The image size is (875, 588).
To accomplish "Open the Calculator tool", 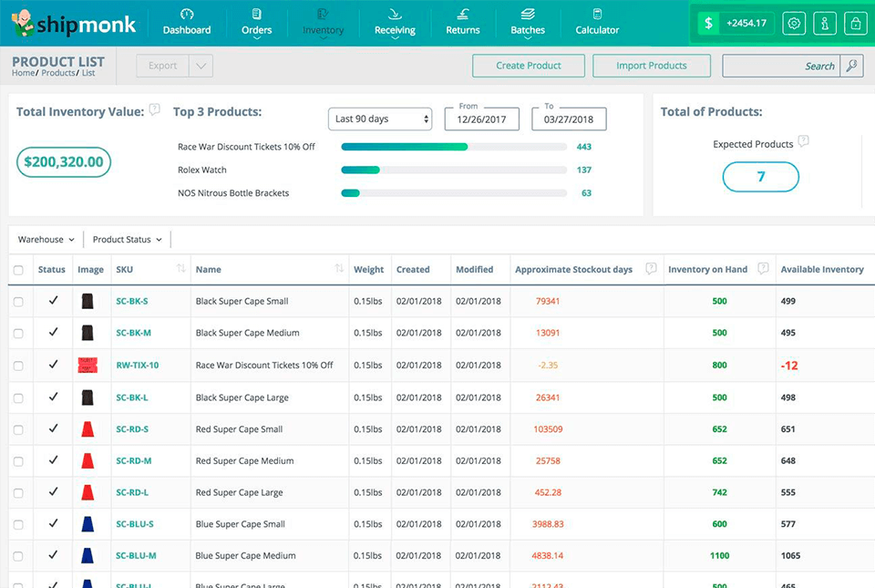I will click(596, 15).
